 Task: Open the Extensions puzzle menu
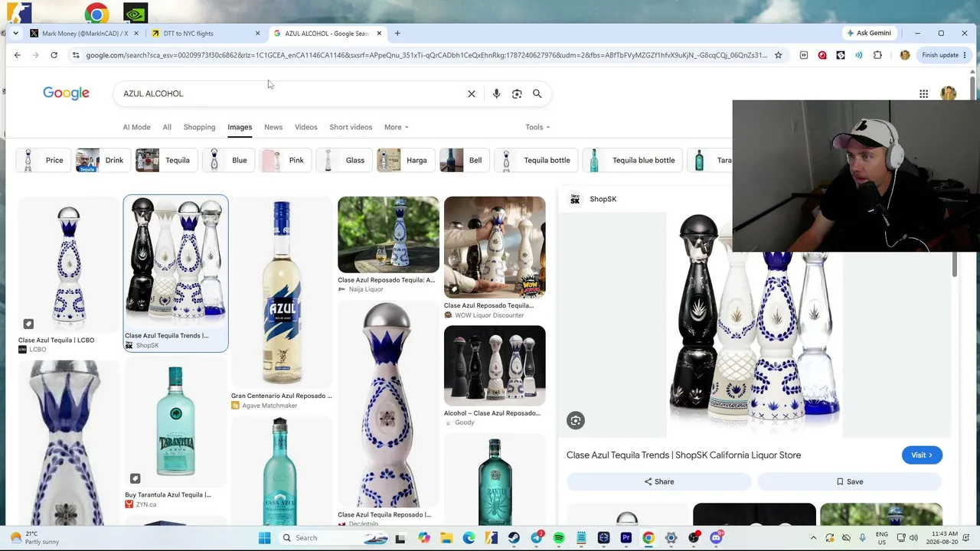pyautogui.click(x=877, y=55)
